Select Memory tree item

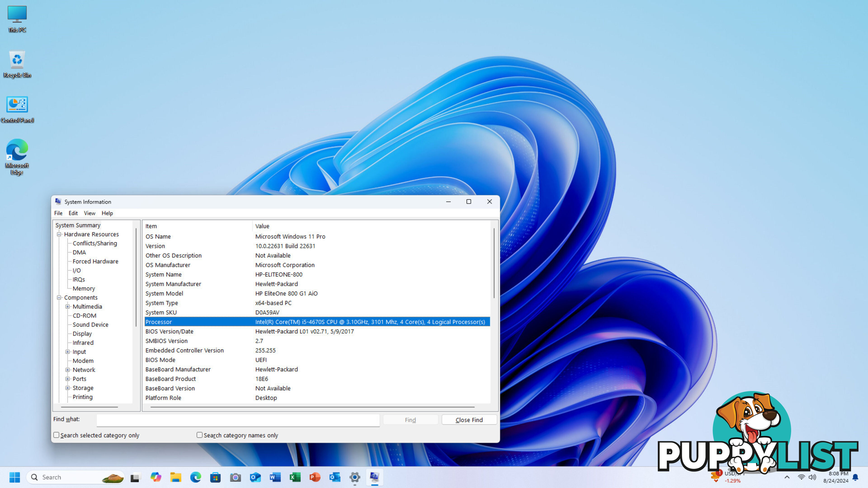84,289
